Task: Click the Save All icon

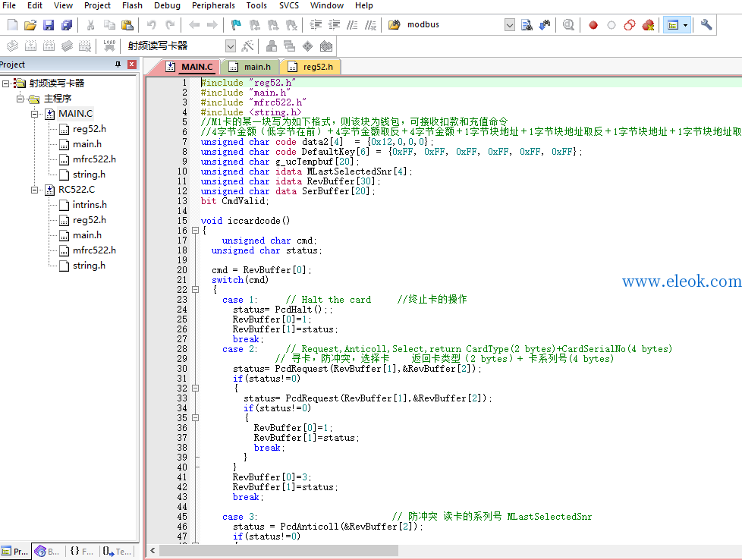Action: 66,24
